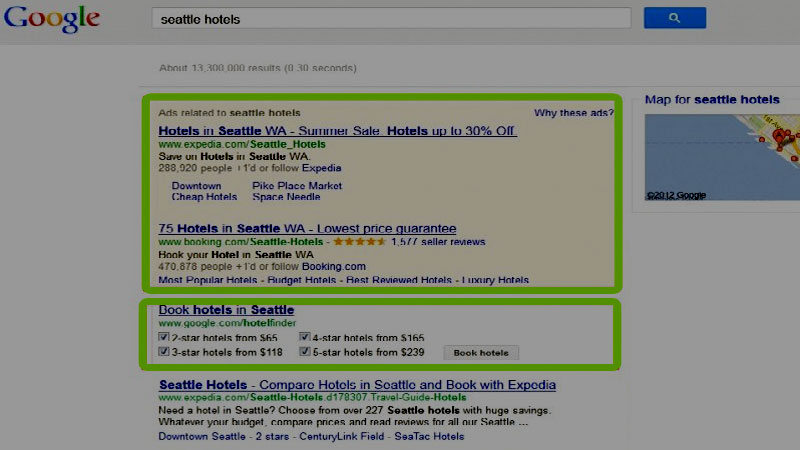Follow the Booking.com +1 link
Screen dimensions: 800x450
point(334,266)
